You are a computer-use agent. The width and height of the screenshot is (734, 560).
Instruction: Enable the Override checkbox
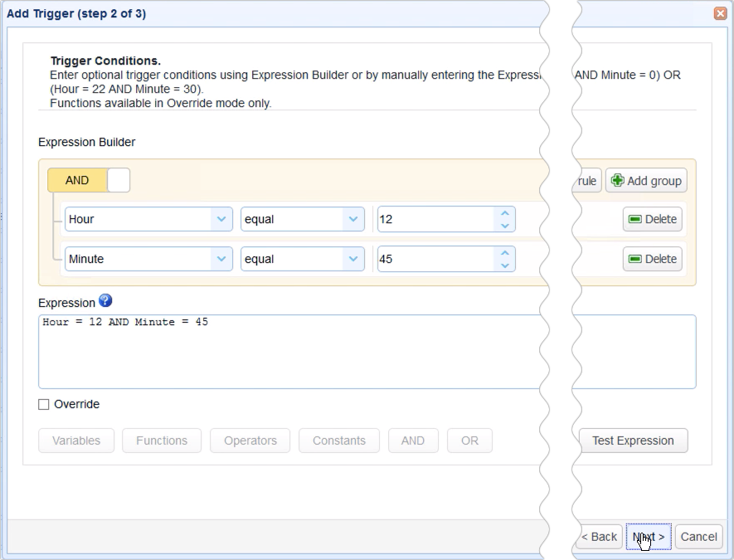(x=44, y=404)
